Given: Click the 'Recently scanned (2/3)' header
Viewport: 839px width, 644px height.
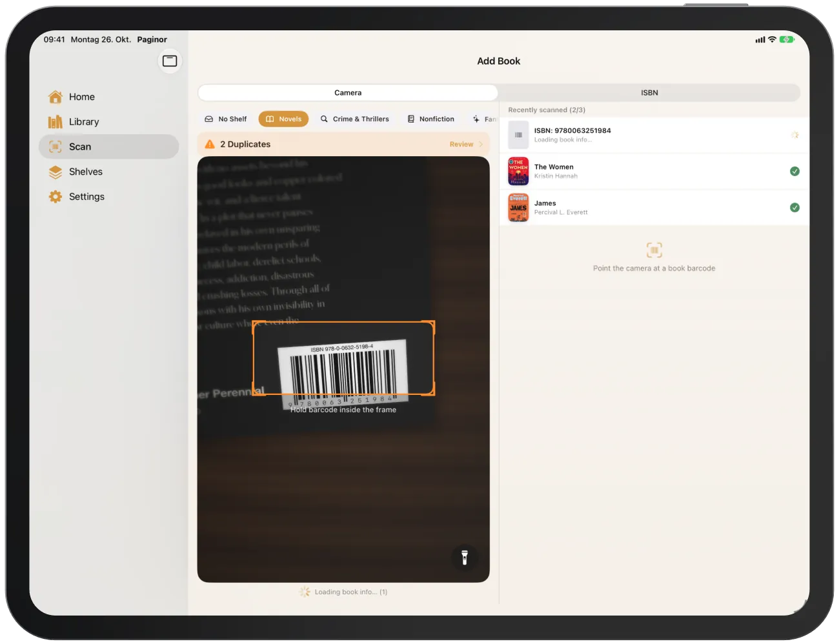Looking at the screenshot, I should coord(547,110).
